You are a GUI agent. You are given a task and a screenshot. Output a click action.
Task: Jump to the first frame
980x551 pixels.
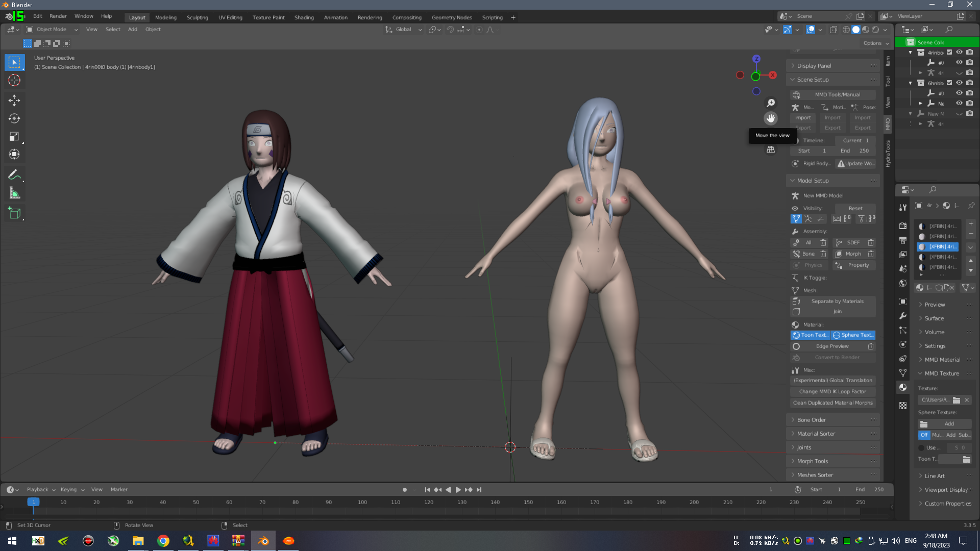(x=427, y=490)
